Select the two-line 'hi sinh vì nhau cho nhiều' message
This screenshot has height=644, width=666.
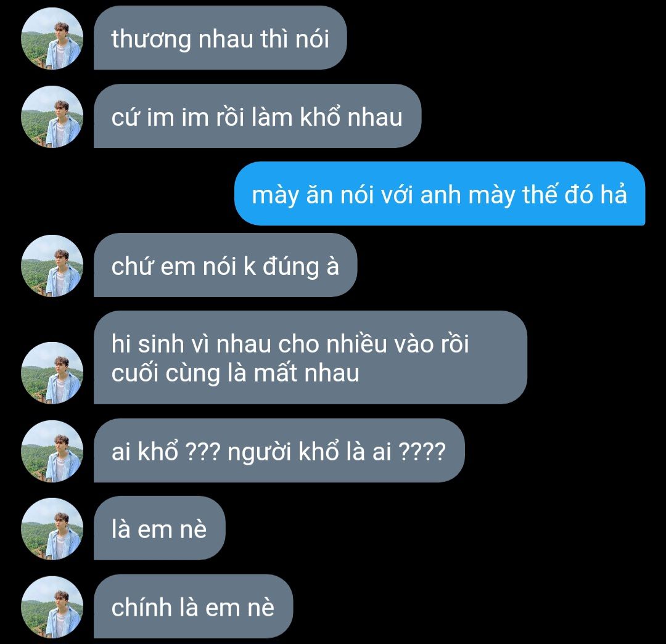(310, 357)
